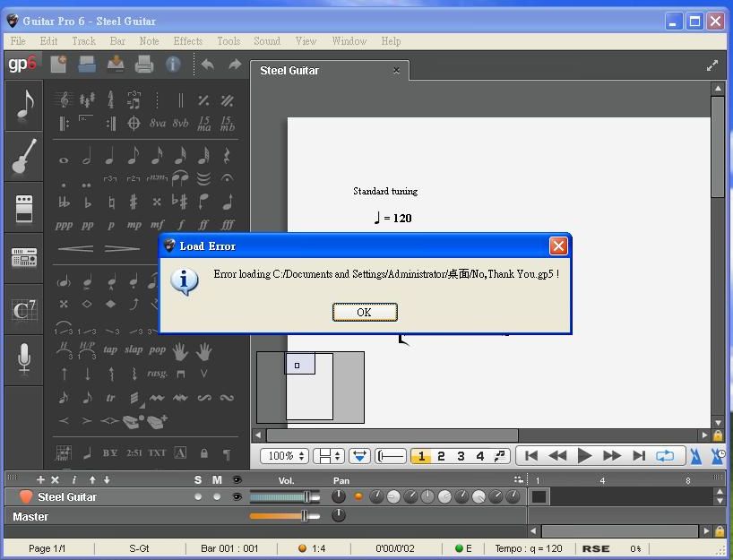Screen dimensions: 733x560
Task: Open the mastering rack panel
Action: pos(24,257)
